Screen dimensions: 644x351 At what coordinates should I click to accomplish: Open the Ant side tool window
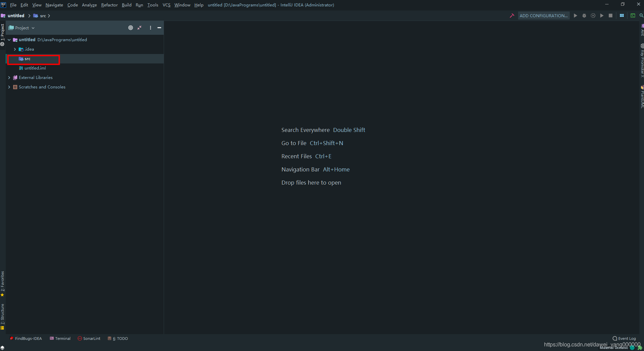pos(642,29)
